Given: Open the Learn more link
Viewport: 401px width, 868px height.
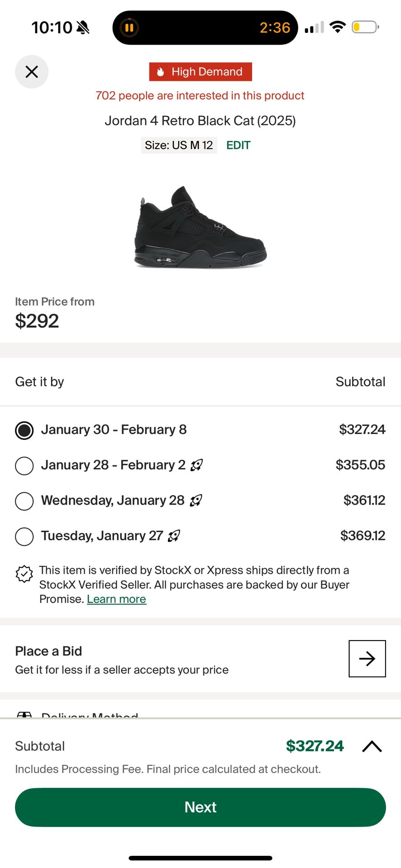Looking at the screenshot, I should coord(116,599).
